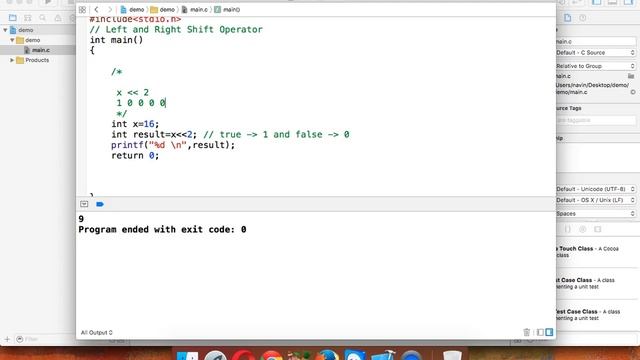Select the demo project in the jump bar
Screen dimensions: 640x360
(x=132, y=9)
